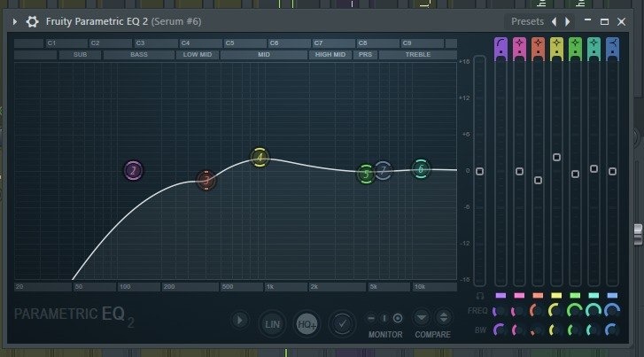This screenshot has width=644, height=357.
Task: Click the Compare up-down swap button
Action: point(443,317)
